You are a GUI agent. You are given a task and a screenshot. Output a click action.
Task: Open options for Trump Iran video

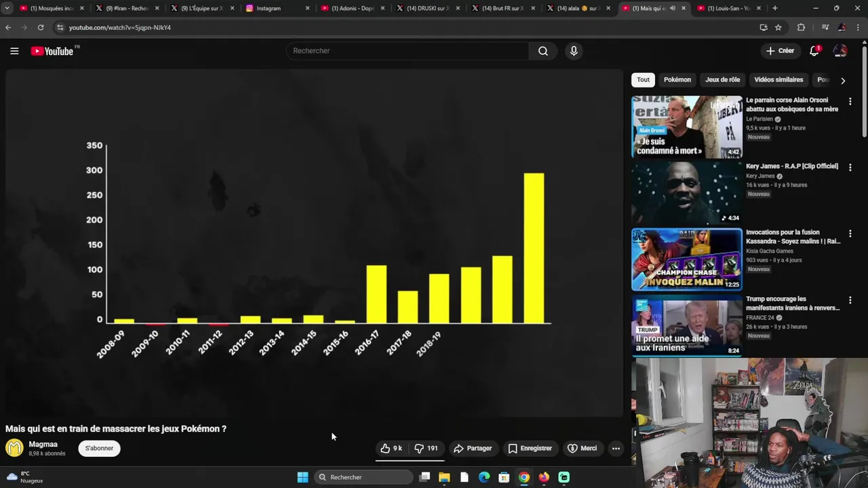click(x=850, y=300)
